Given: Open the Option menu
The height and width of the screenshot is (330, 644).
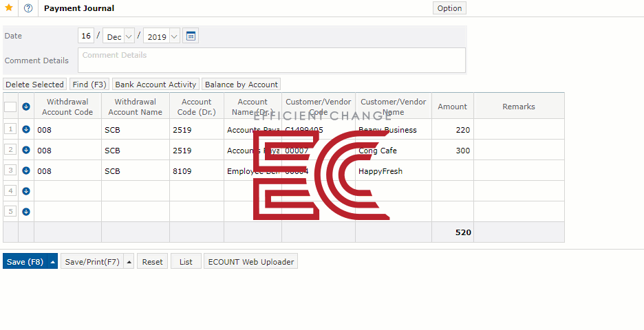Looking at the screenshot, I should click(449, 8).
